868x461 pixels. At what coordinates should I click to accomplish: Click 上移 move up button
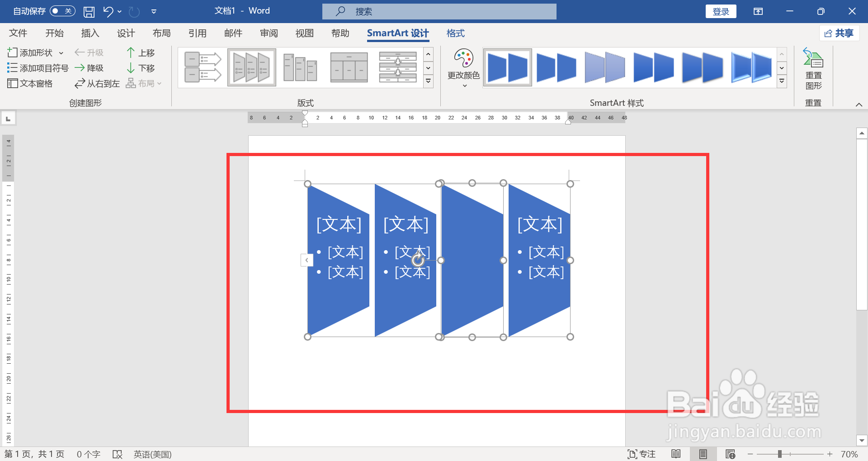pos(141,52)
